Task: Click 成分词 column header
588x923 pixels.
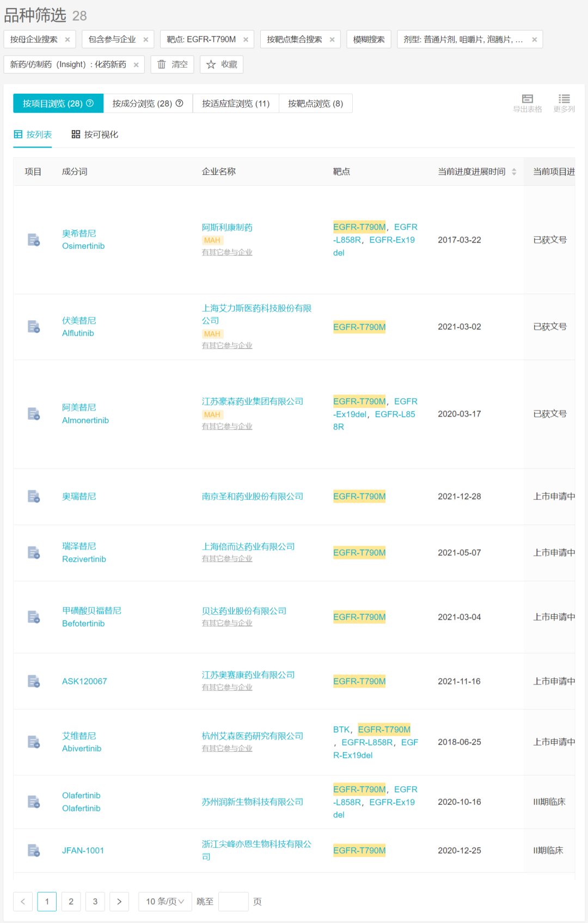Action: coord(75,172)
